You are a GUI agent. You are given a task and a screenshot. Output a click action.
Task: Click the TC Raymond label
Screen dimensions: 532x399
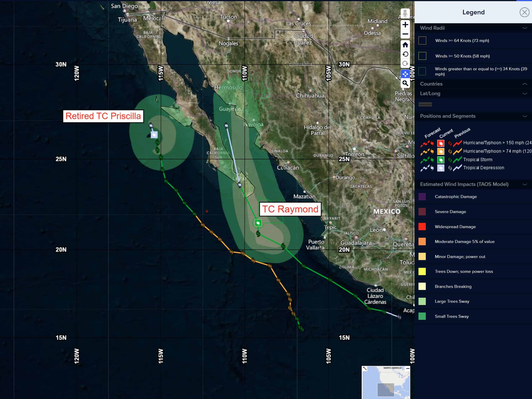click(x=290, y=209)
